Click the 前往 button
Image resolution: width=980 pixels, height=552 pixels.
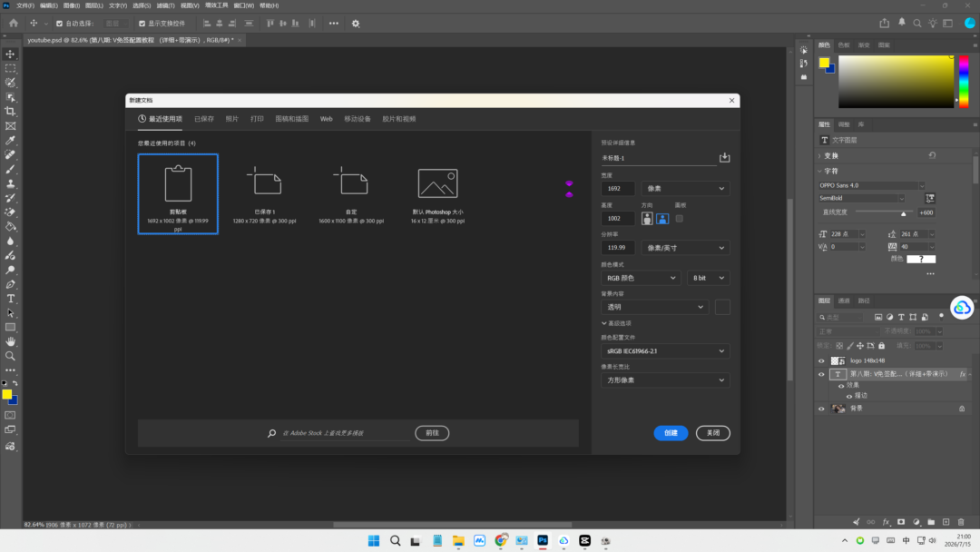432,432
